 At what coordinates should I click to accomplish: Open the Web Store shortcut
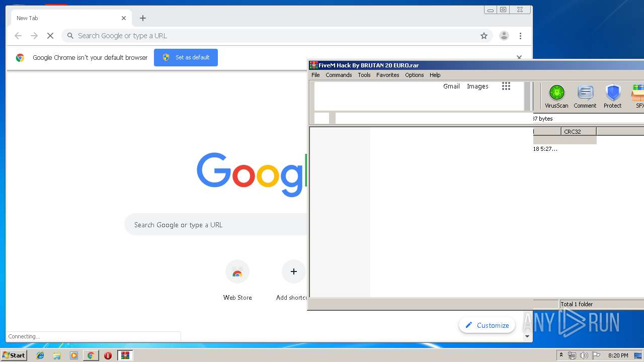237,280
